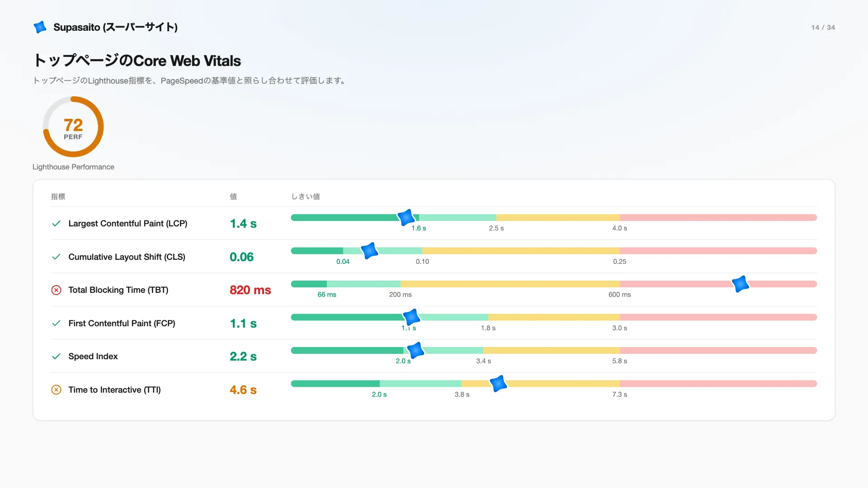Click the 指標 column header
The width and height of the screenshot is (868, 488).
(x=58, y=197)
